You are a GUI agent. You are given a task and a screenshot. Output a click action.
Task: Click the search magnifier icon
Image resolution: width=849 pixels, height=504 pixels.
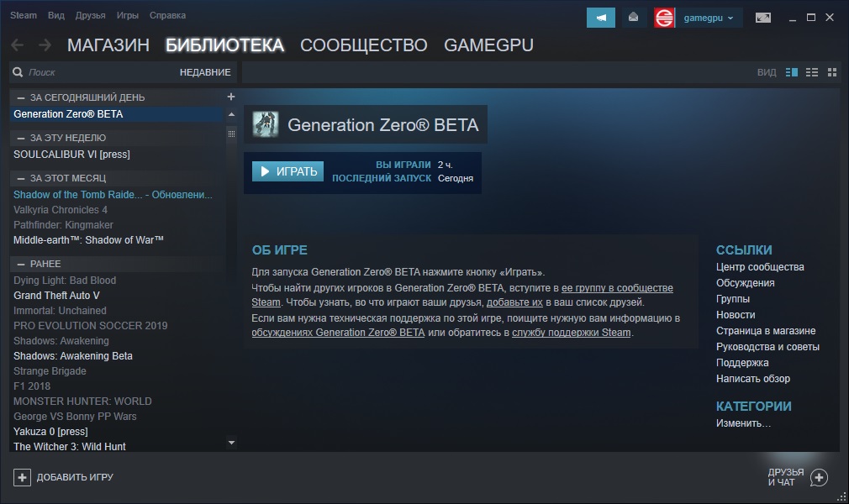coord(18,72)
